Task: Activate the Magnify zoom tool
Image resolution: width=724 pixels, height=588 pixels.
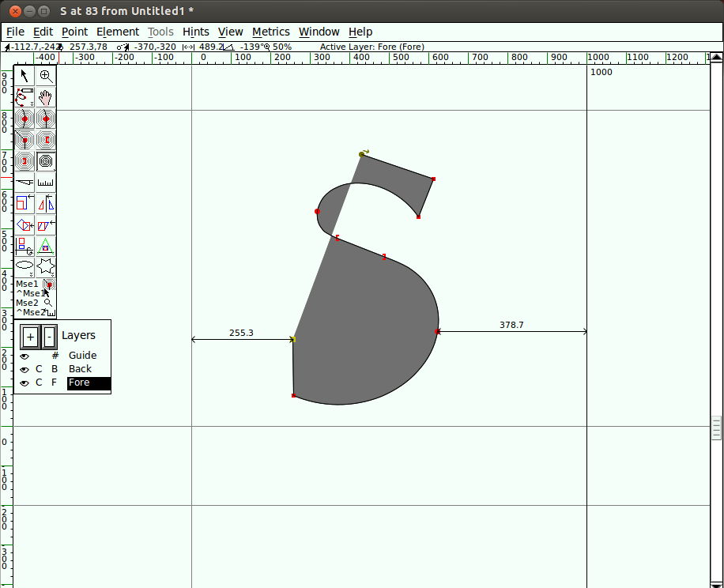Action: click(x=46, y=76)
